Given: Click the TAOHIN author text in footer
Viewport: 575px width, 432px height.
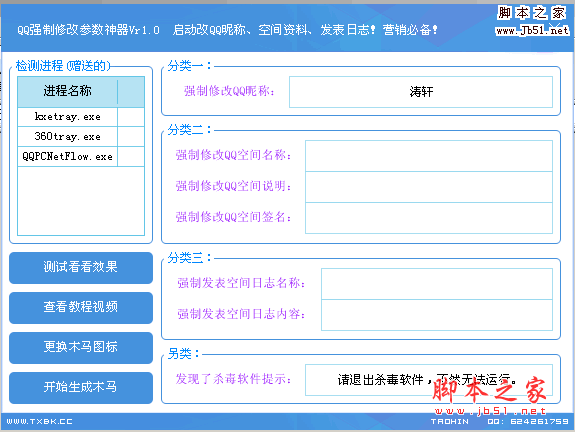Looking at the screenshot, I should [450, 421].
